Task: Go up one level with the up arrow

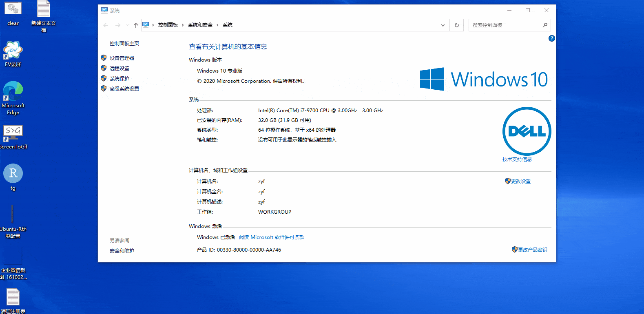Action: point(136,25)
